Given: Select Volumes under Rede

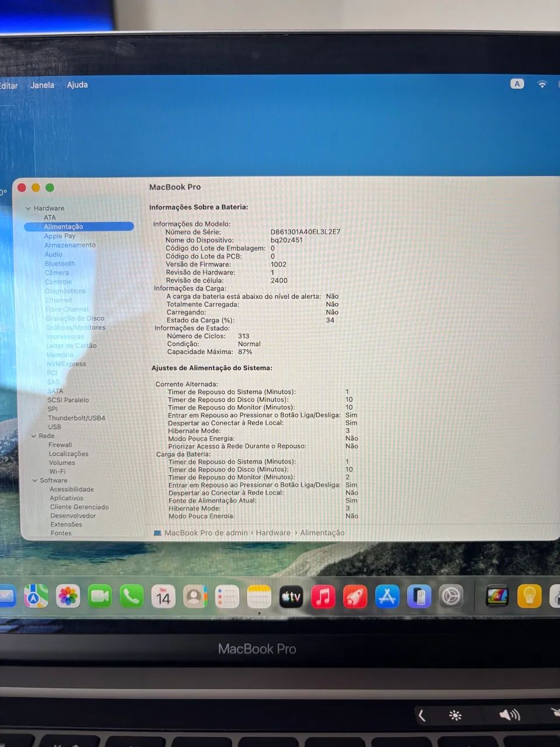Looking at the screenshot, I should coord(62,463).
